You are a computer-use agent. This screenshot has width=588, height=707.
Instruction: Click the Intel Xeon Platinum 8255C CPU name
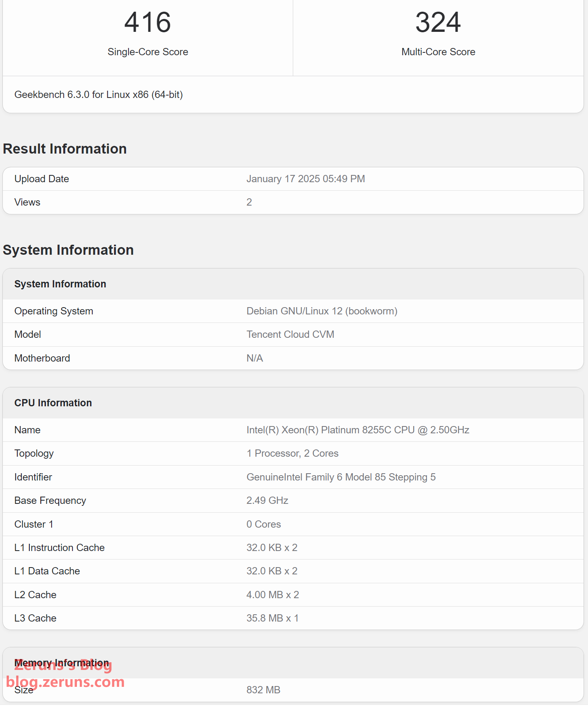pos(357,430)
